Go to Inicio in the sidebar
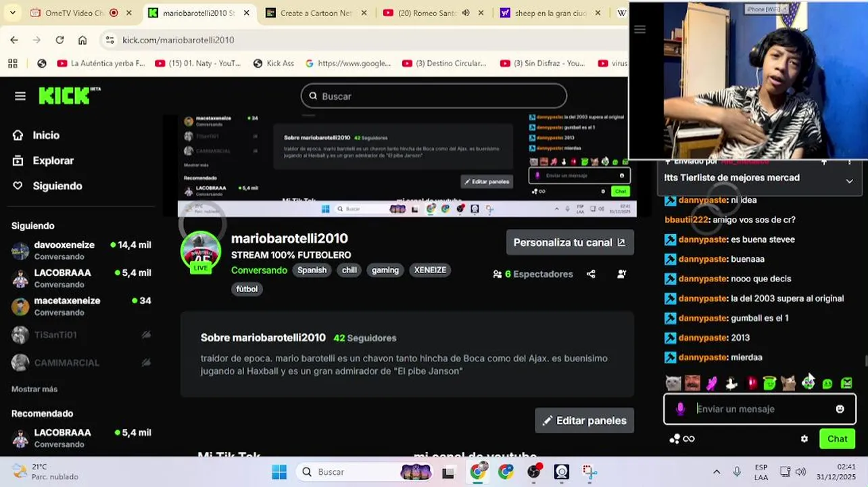868x487 pixels. [x=37, y=135]
